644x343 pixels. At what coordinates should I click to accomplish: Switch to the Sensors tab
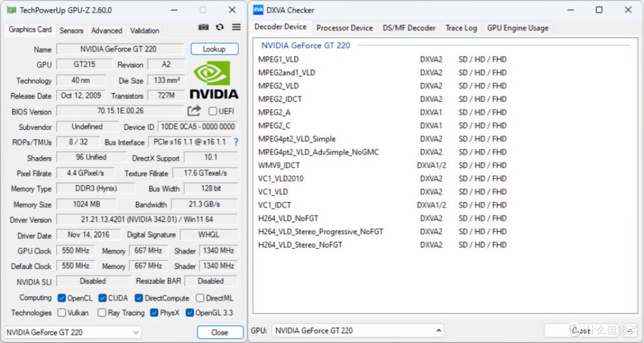pyautogui.click(x=71, y=30)
